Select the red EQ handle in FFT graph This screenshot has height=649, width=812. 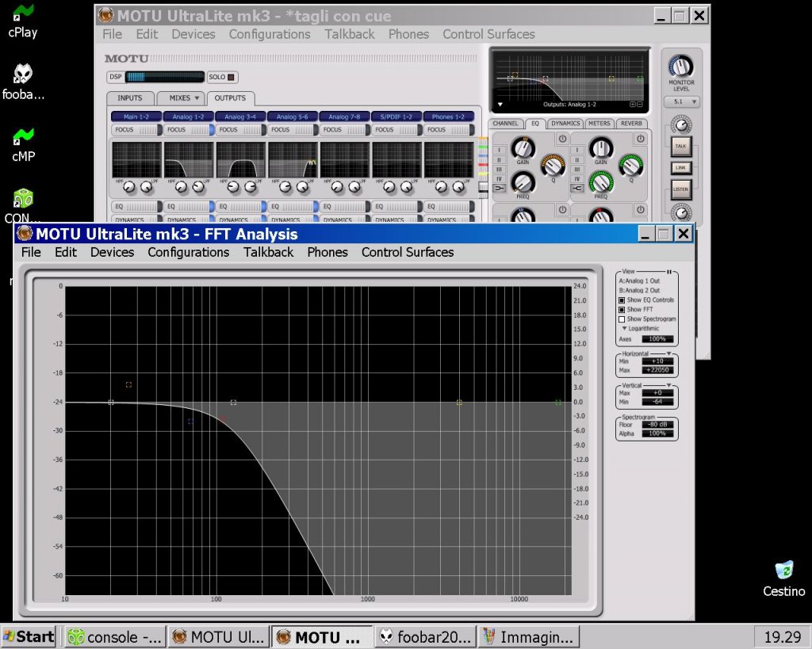(x=223, y=419)
